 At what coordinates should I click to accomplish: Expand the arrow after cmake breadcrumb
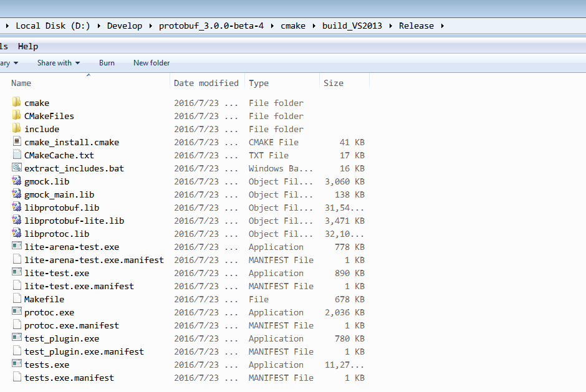click(x=314, y=26)
